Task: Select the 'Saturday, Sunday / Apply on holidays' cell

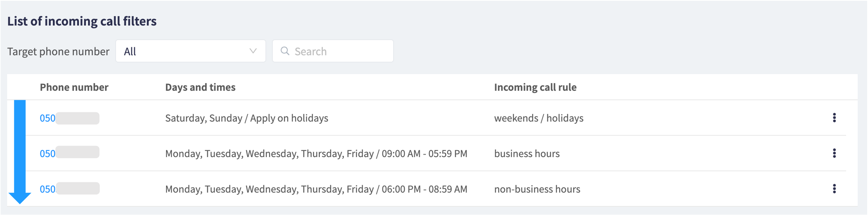Action: pyautogui.click(x=247, y=118)
